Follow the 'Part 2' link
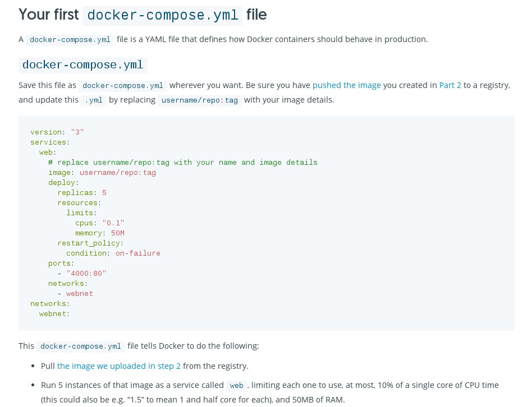Viewport: 532px width, 407px height. click(x=450, y=85)
